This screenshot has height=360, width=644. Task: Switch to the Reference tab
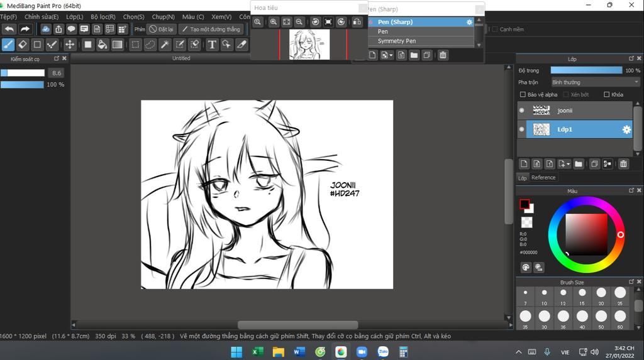click(543, 177)
